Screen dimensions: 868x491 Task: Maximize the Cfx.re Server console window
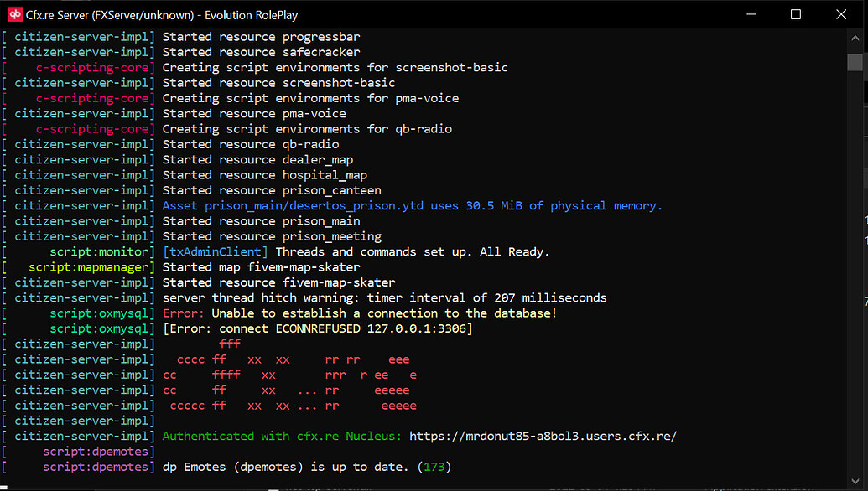pos(796,14)
